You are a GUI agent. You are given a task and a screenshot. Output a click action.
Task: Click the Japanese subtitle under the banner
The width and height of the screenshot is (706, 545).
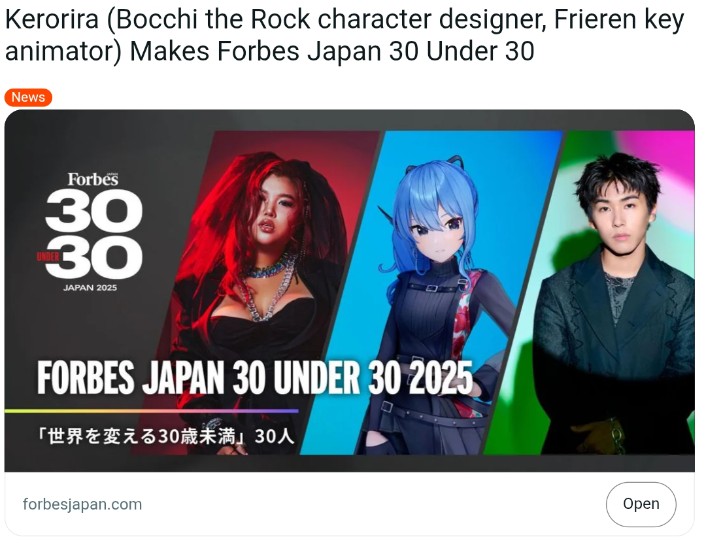167,436
